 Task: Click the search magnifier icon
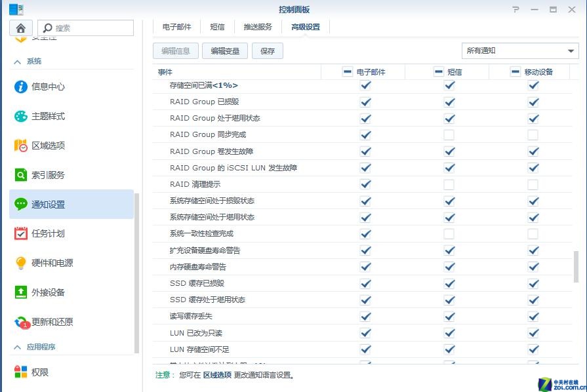(x=47, y=28)
